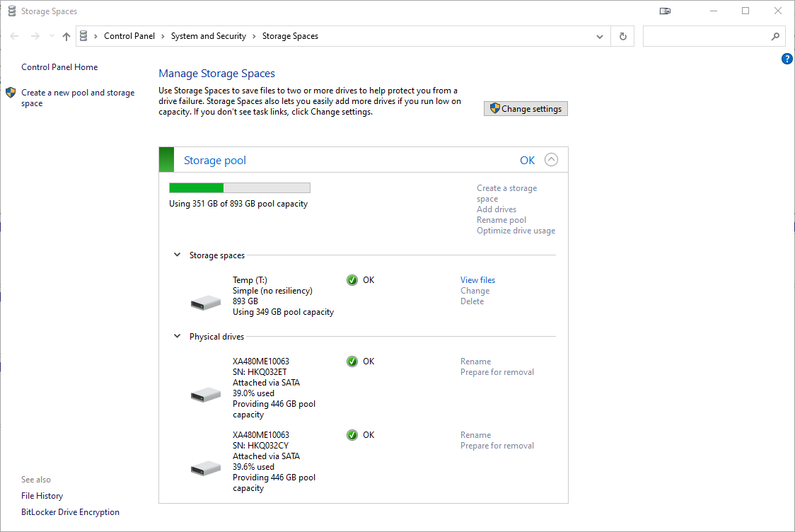Open System and Security breadcrumb
This screenshot has width=795, height=532.
pos(209,36)
